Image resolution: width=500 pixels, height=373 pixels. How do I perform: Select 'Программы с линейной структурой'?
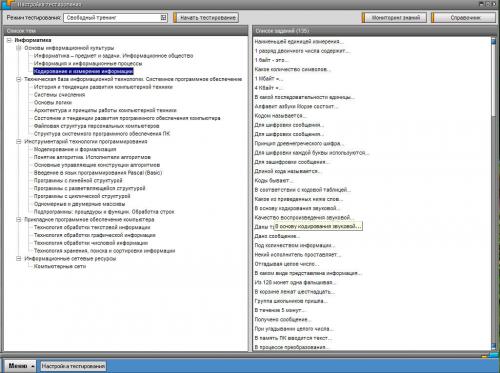click(x=78, y=181)
